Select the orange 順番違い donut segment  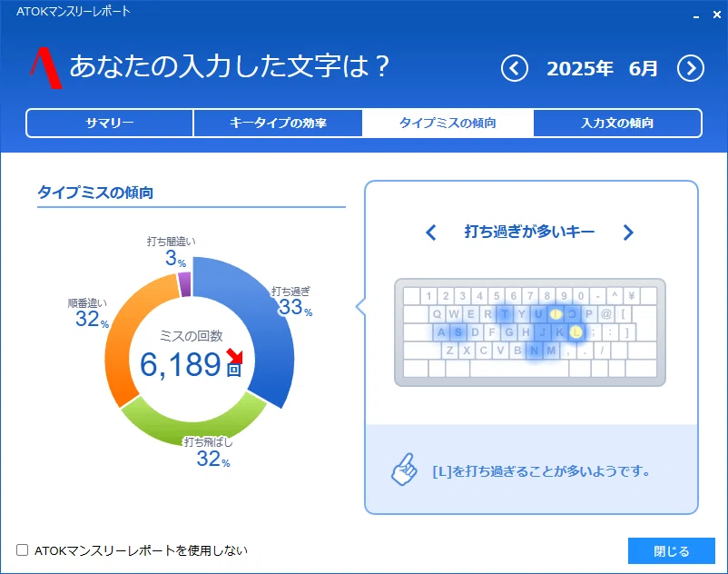tap(122, 339)
